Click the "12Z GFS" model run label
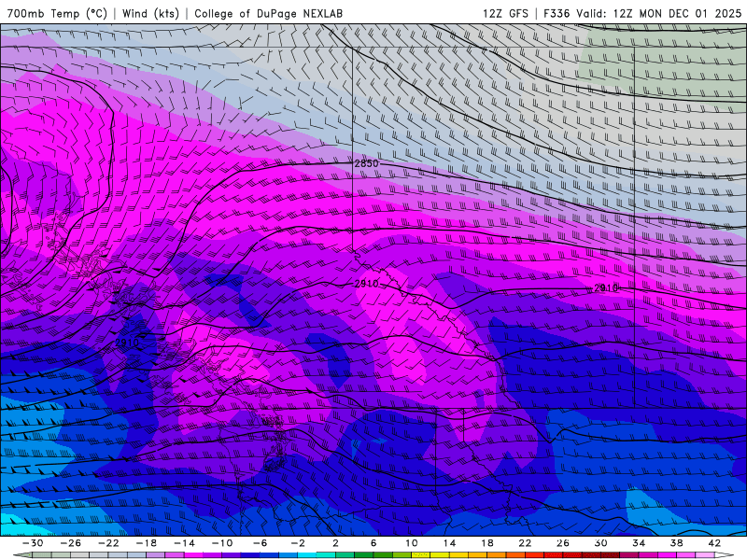This screenshot has width=747, height=560. [x=505, y=13]
